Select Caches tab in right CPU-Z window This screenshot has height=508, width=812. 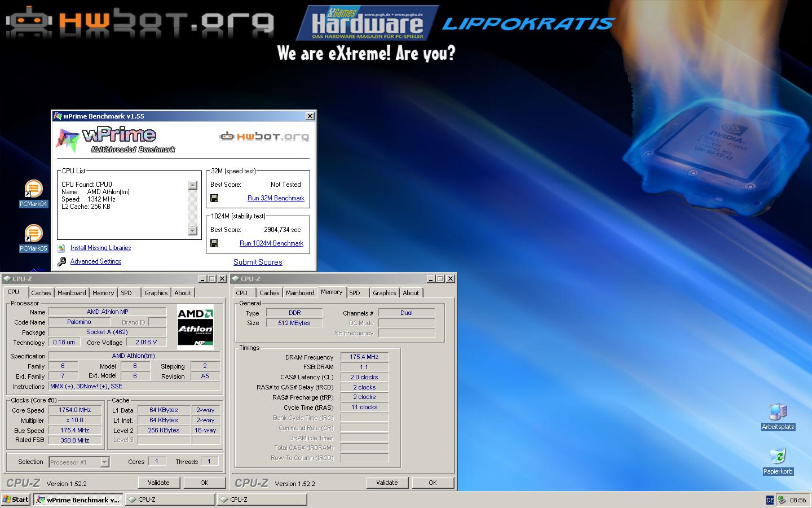click(269, 293)
